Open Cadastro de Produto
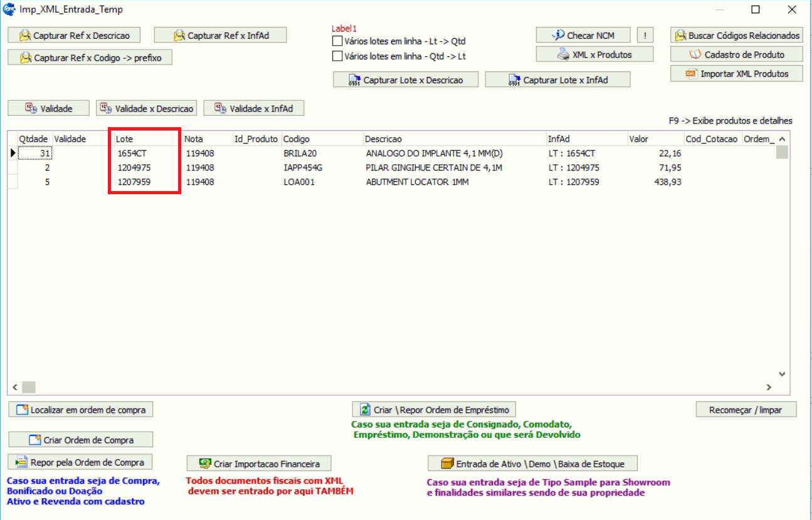 click(736, 55)
